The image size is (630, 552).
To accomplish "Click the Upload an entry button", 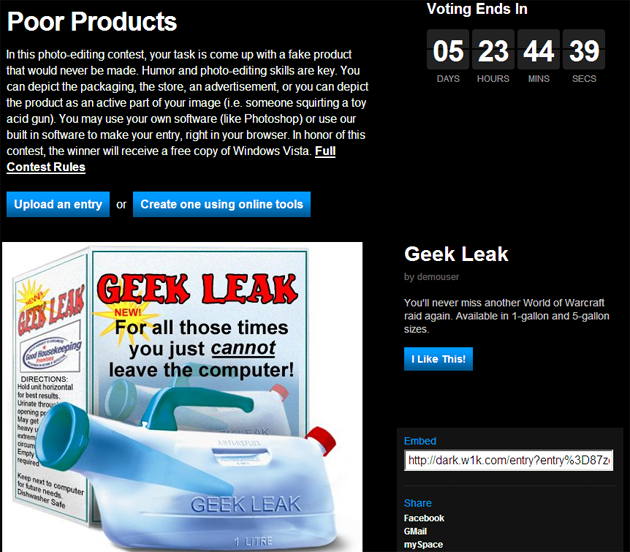I will point(58,204).
